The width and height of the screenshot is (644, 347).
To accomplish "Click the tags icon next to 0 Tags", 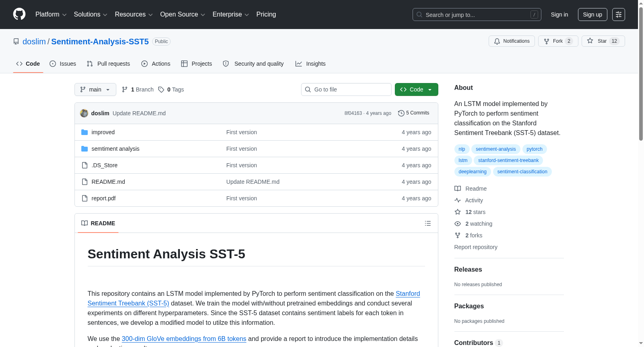I will pyautogui.click(x=161, y=89).
